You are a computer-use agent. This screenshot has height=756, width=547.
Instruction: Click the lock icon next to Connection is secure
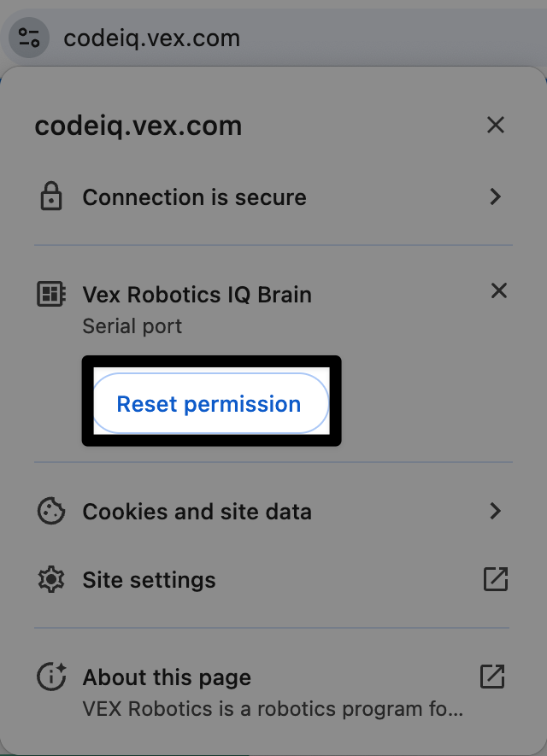51,196
